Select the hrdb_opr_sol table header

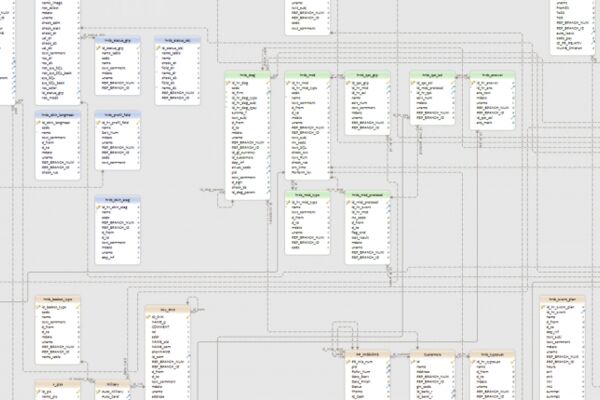432,75
